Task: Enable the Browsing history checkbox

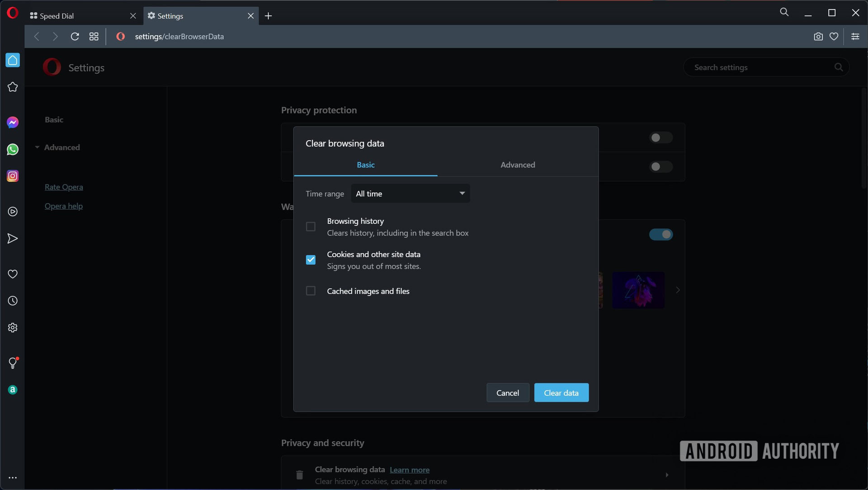Action: tap(311, 227)
